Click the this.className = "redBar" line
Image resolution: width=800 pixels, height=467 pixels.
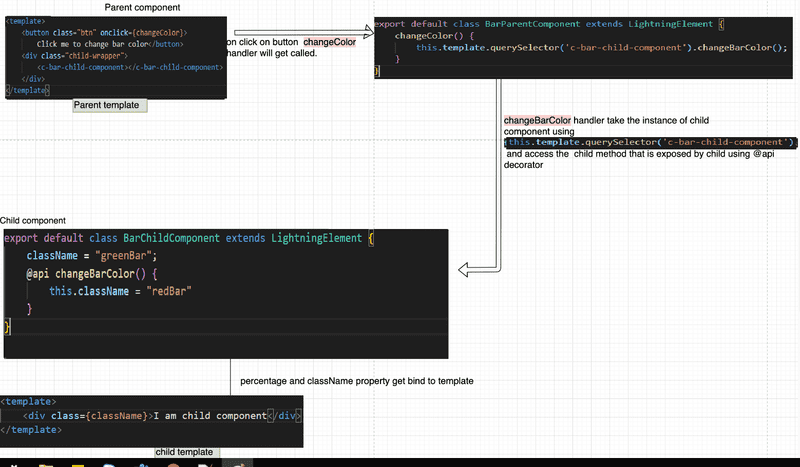pyautogui.click(x=120, y=291)
